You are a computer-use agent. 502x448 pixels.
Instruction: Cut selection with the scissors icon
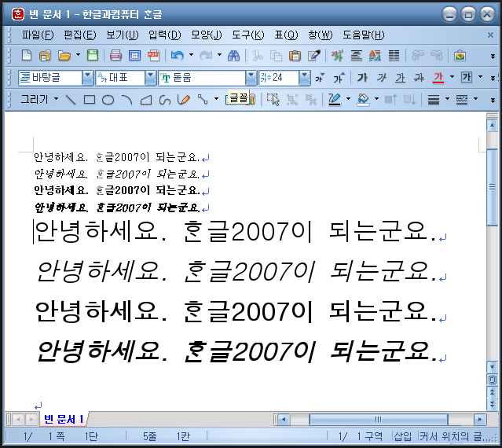[257, 55]
